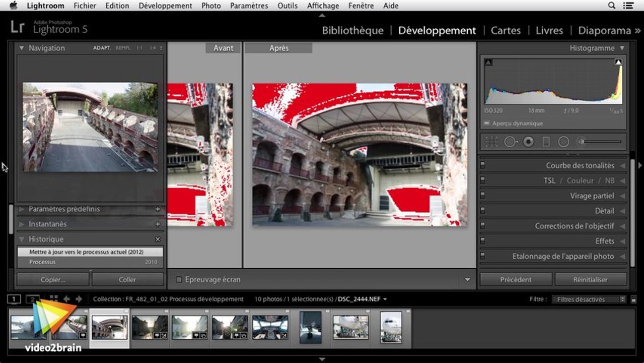Collapse the Historique panel
Image resolution: width=644 pixels, height=363 pixels.
(22, 239)
